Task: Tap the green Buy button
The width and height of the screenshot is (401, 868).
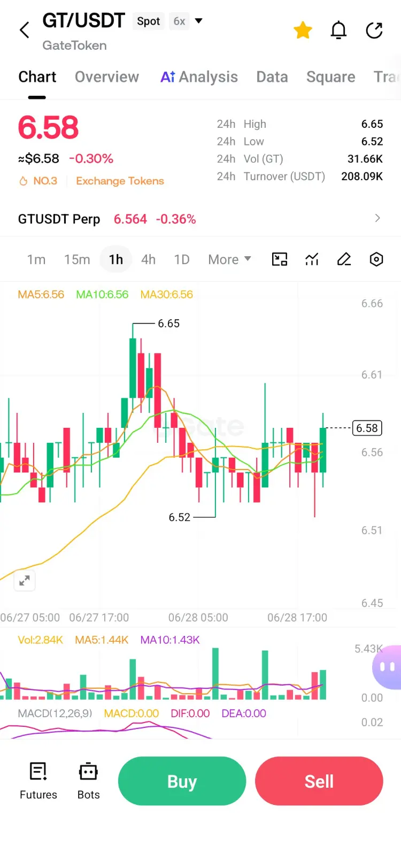Action: [x=182, y=781]
